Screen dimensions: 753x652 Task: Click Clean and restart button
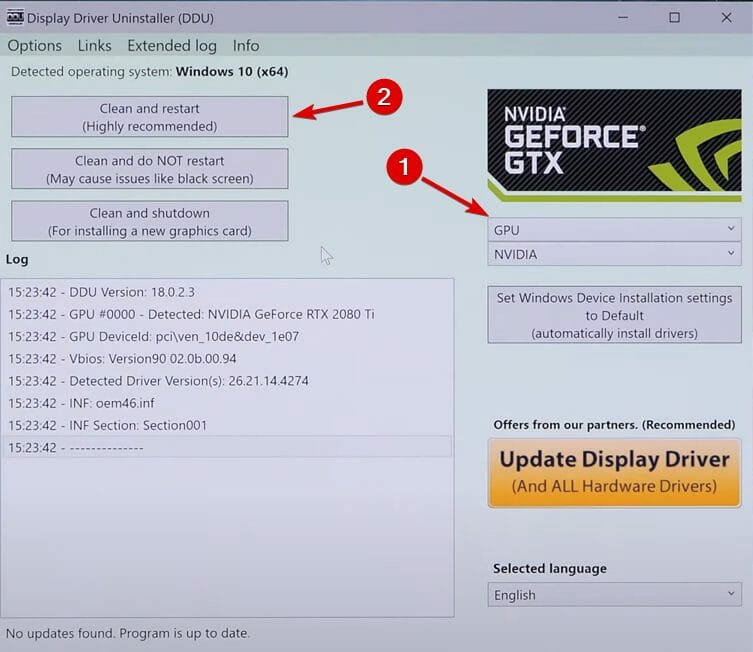[150, 117]
